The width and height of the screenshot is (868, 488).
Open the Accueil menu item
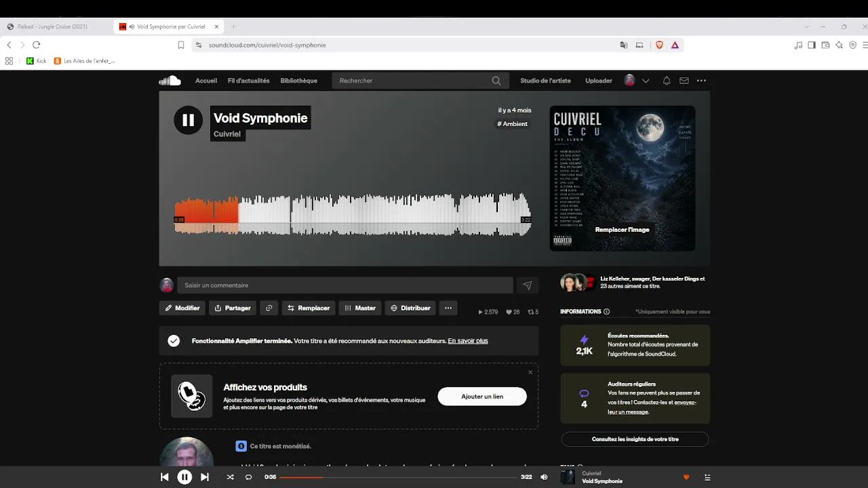[206, 81]
